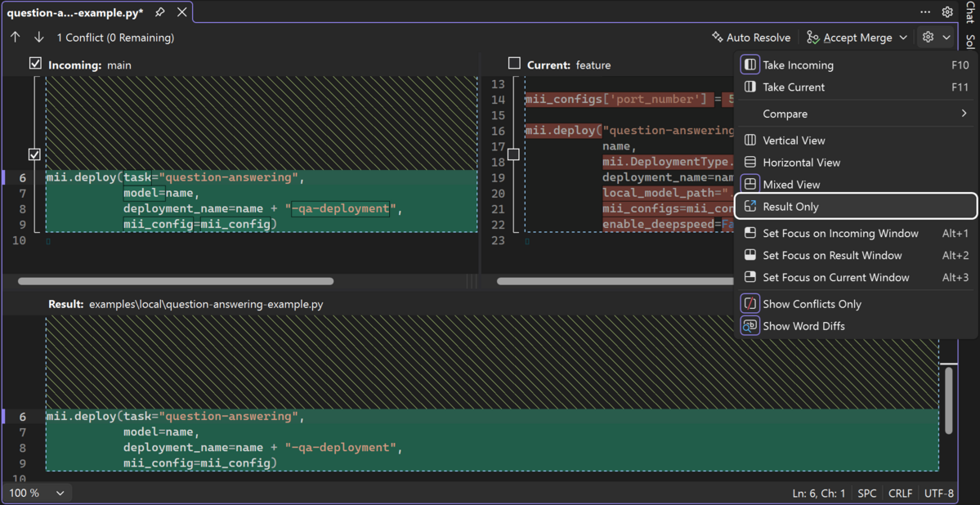Switch to Horizontal View

856,163
